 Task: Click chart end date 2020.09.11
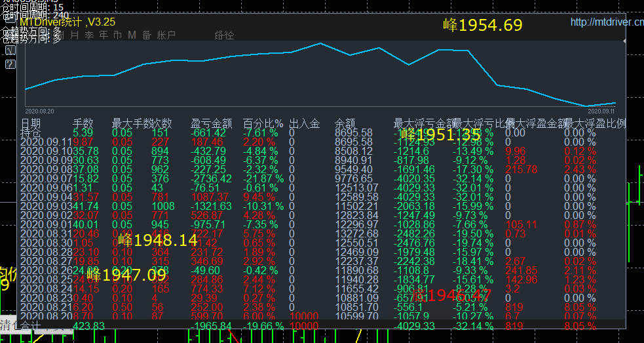pos(601,111)
